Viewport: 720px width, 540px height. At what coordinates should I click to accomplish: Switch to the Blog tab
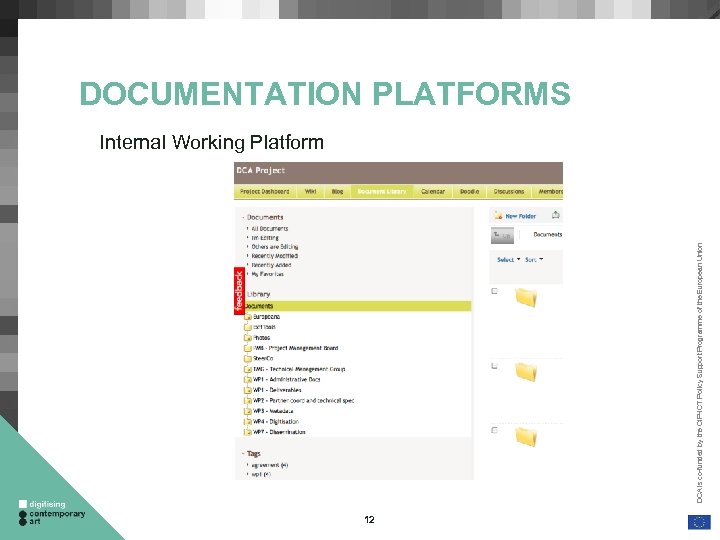tap(338, 191)
